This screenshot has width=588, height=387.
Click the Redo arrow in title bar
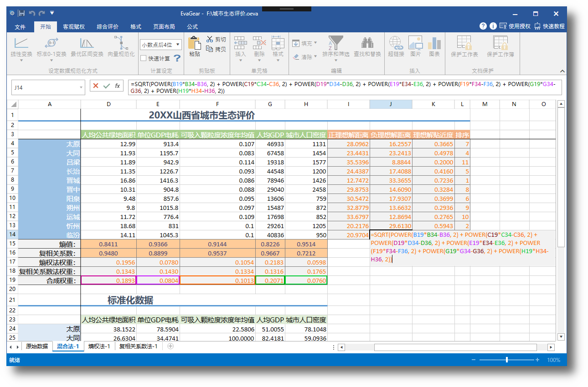(x=42, y=13)
